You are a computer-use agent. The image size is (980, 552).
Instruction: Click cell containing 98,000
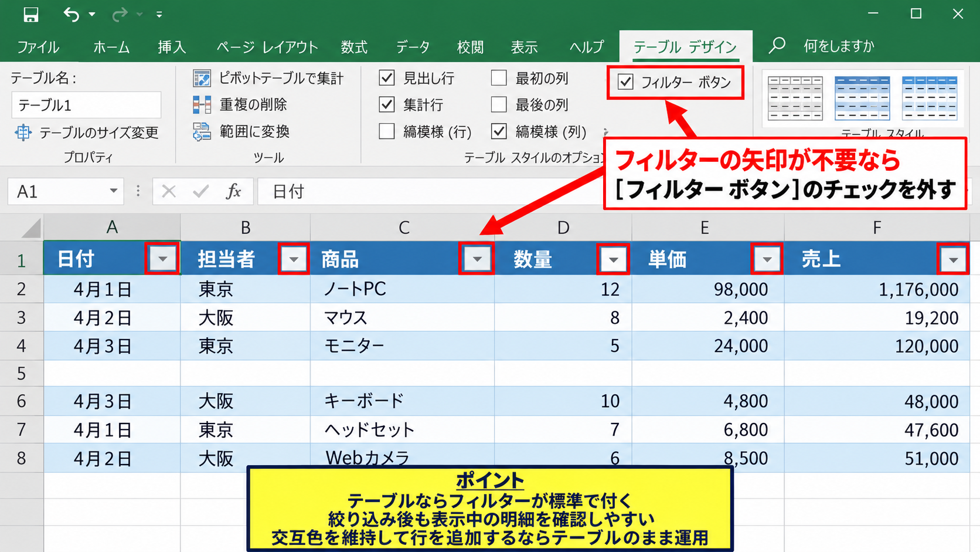[x=708, y=289]
